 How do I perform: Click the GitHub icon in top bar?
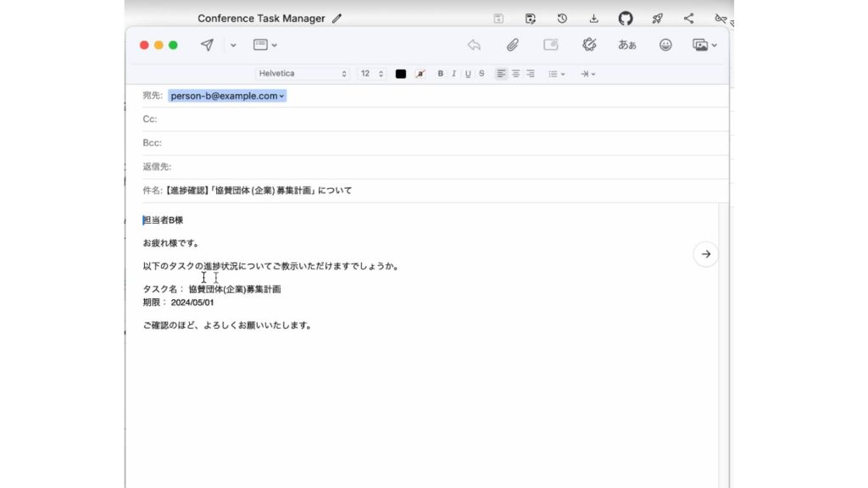pos(626,18)
